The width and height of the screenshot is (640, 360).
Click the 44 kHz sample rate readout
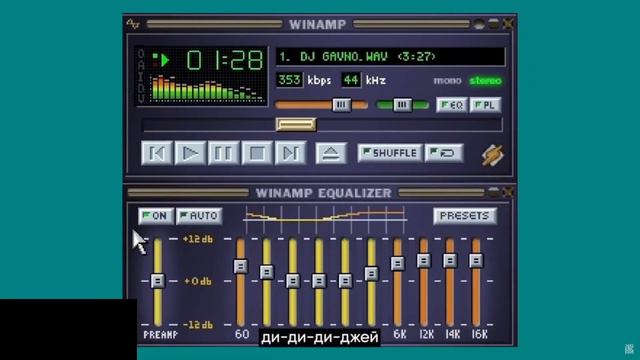(351, 80)
